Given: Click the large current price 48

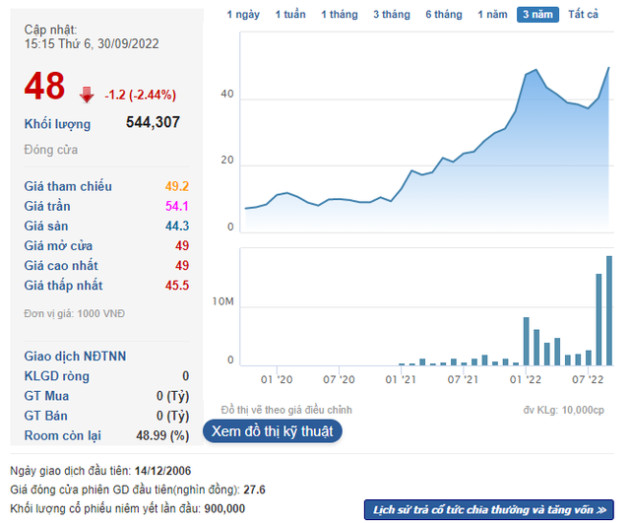Looking at the screenshot, I should [45, 88].
